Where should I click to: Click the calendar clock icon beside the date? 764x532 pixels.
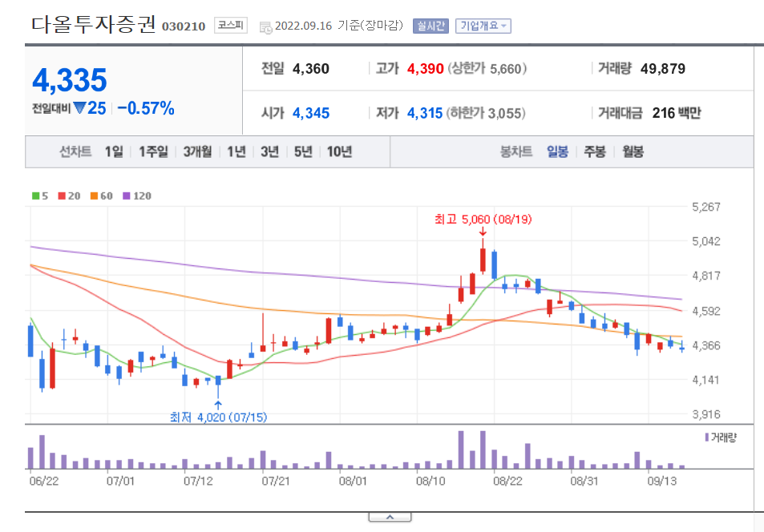click(265, 28)
